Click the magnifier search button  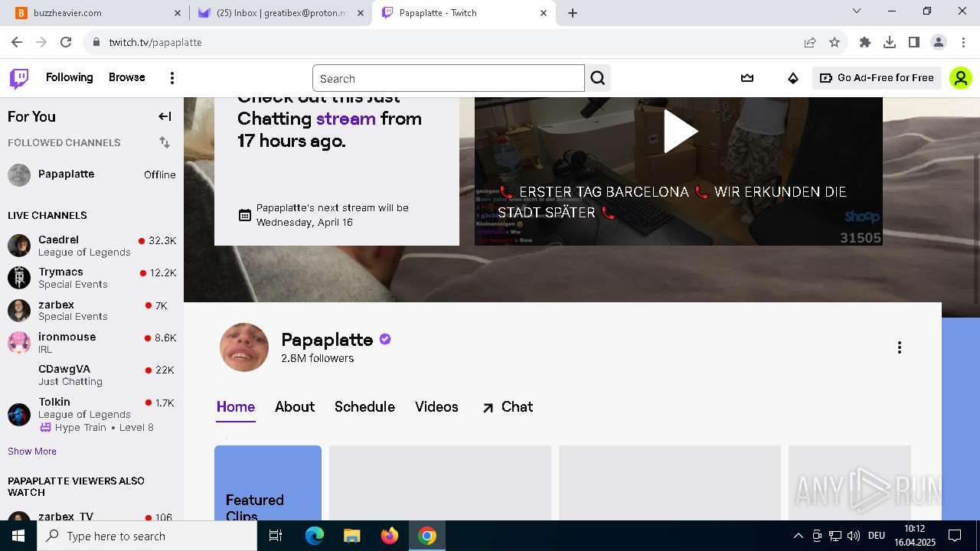(x=598, y=78)
